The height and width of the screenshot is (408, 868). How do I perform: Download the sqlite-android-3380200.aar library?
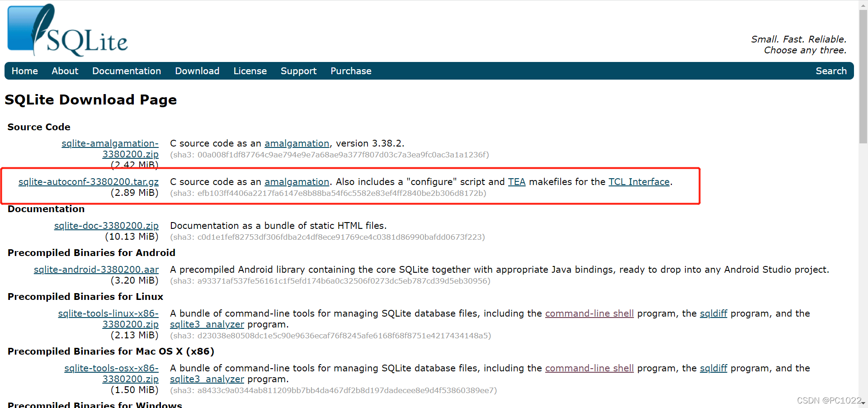[96, 269]
